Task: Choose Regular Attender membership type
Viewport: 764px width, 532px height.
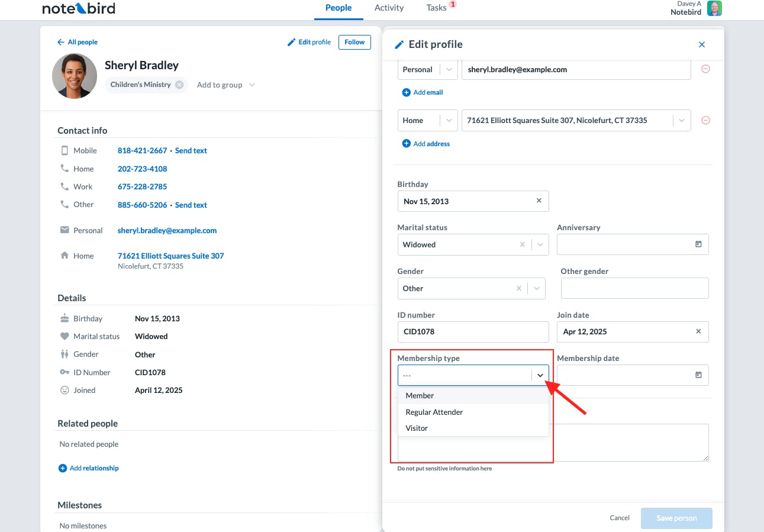Action: [x=434, y=412]
